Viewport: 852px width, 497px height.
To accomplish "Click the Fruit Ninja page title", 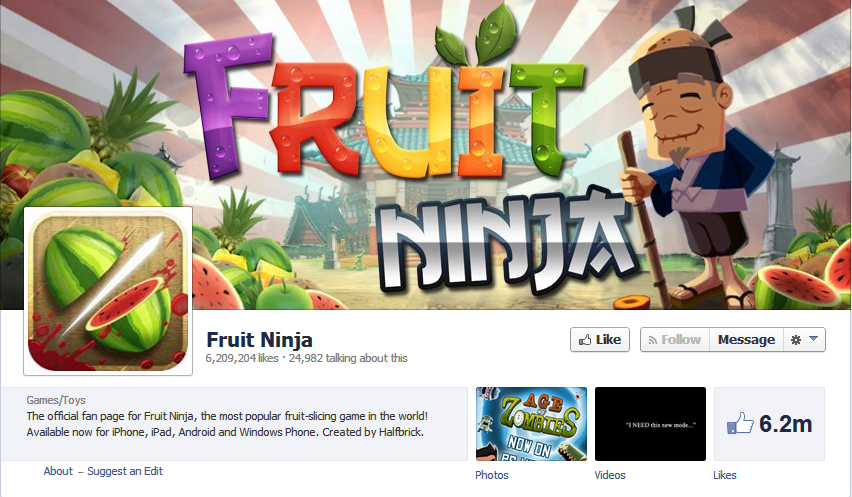I will [260, 339].
